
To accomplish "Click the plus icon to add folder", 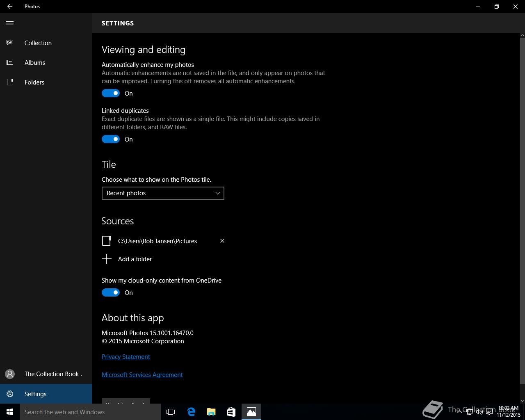I will coord(107,259).
